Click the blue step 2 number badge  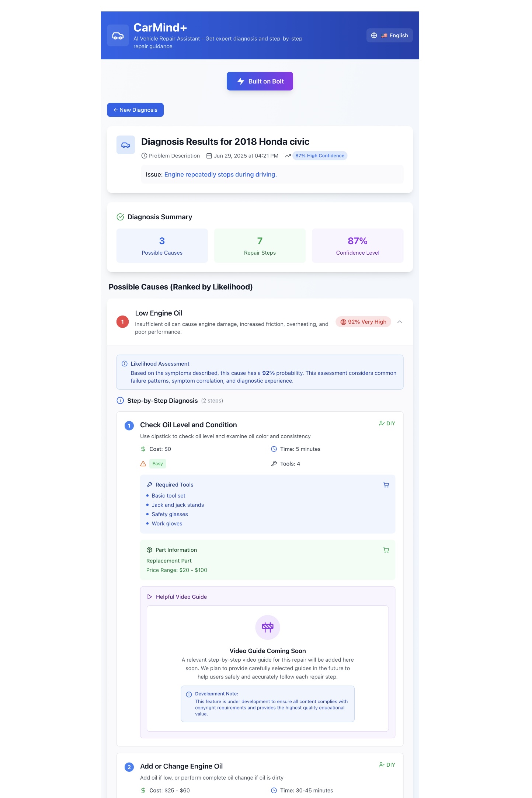tap(129, 767)
